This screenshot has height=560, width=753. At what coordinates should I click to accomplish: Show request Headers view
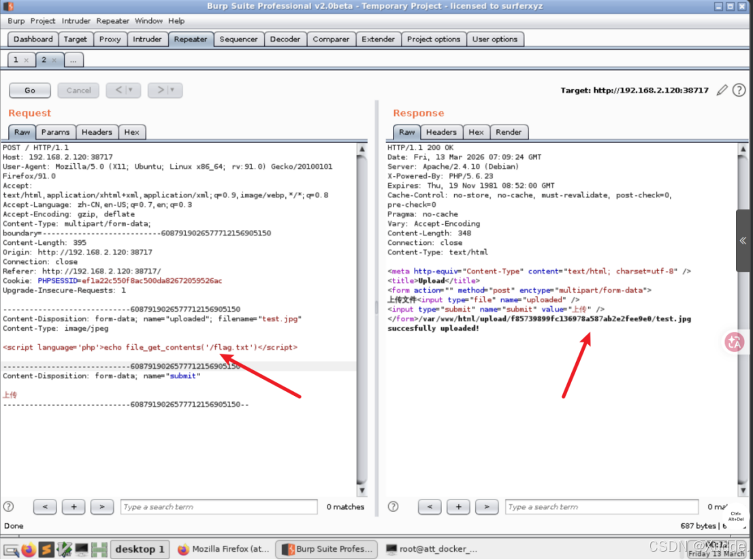pos(97,132)
